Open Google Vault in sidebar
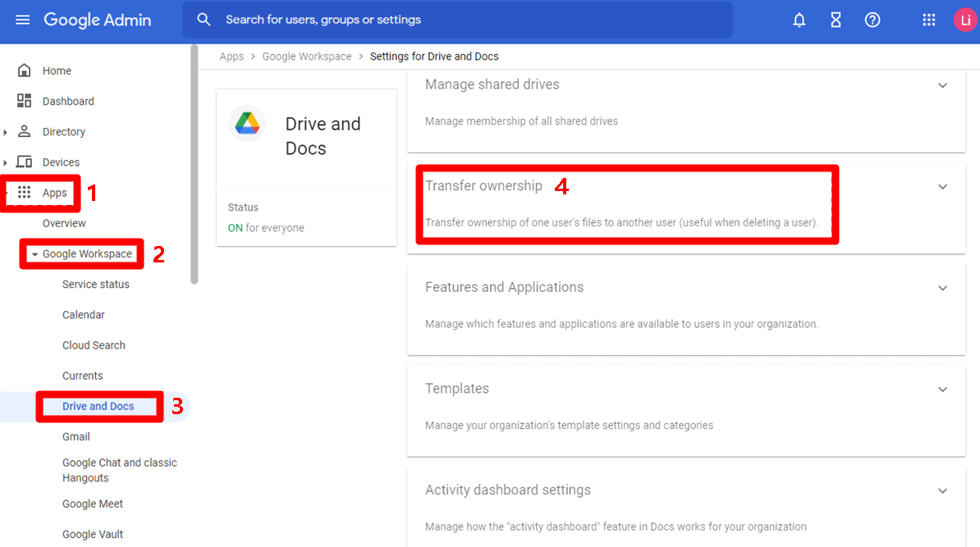Image resolution: width=980 pixels, height=547 pixels. coord(93,535)
